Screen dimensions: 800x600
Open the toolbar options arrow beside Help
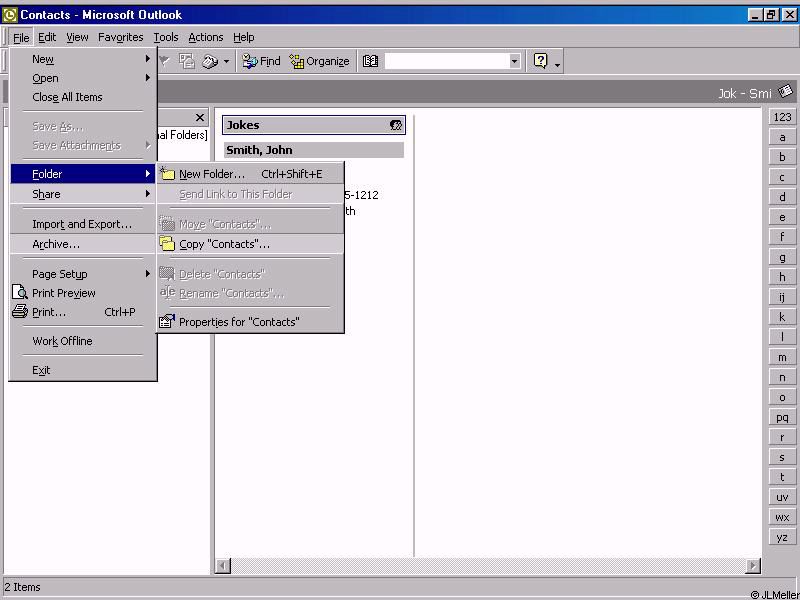click(557, 63)
